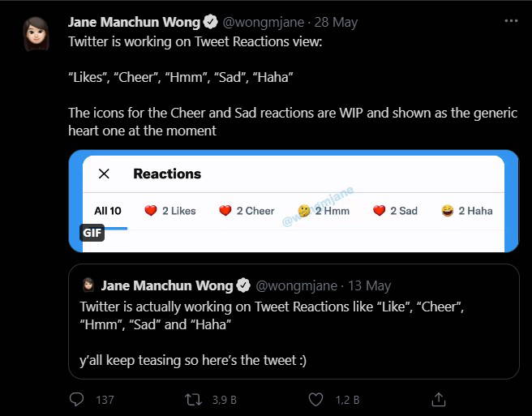Show the 2 Haha reactions tab

tap(467, 211)
